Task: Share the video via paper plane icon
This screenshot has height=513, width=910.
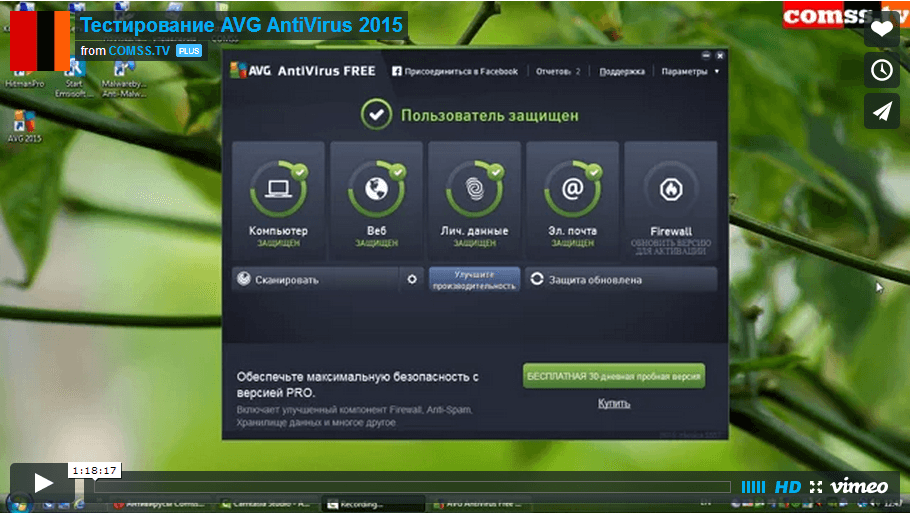Action: point(882,111)
